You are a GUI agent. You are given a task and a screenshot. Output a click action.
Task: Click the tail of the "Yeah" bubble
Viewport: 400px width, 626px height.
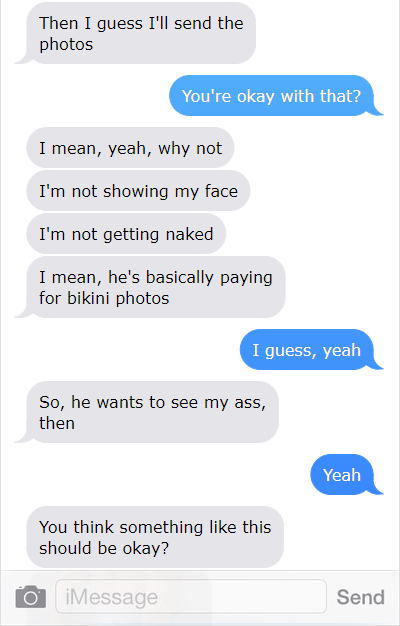pyautogui.click(x=377, y=488)
